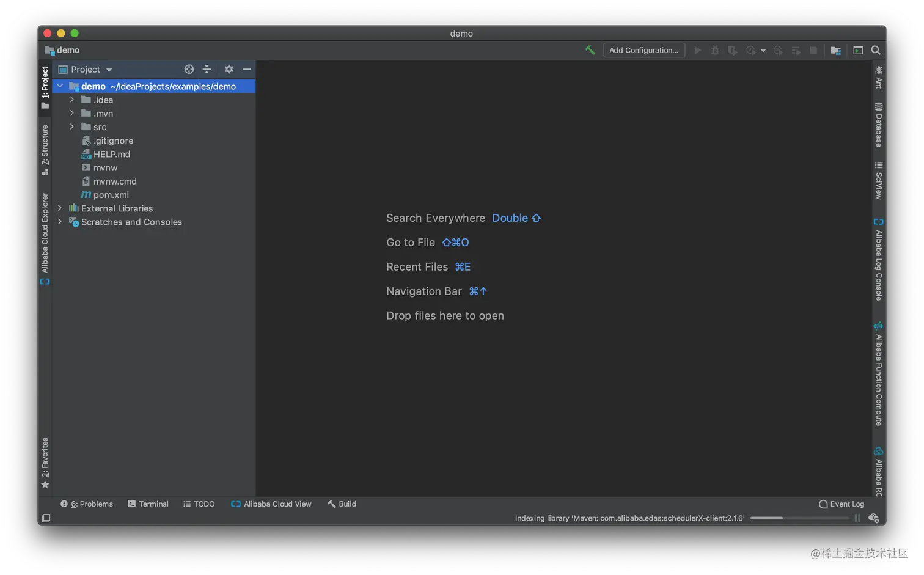Pause indexing with the pause icon
This screenshot has height=575, width=924.
(857, 518)
